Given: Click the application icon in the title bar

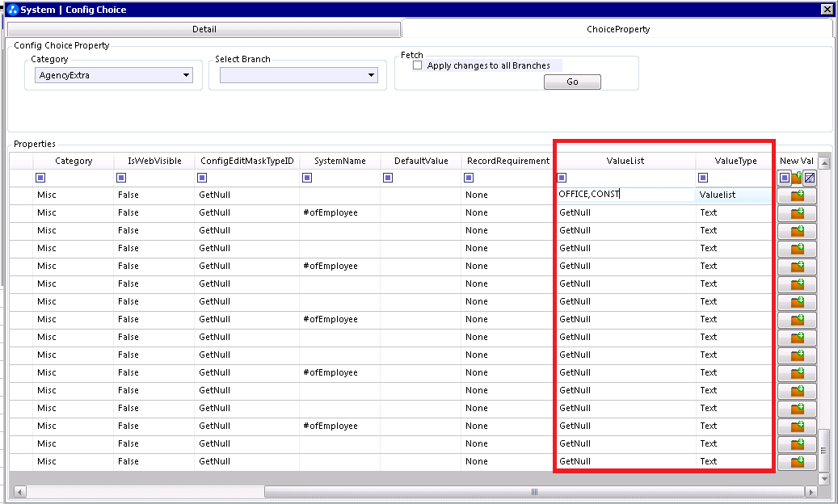Looking at the screenshot, I should (x=12, y=10).
